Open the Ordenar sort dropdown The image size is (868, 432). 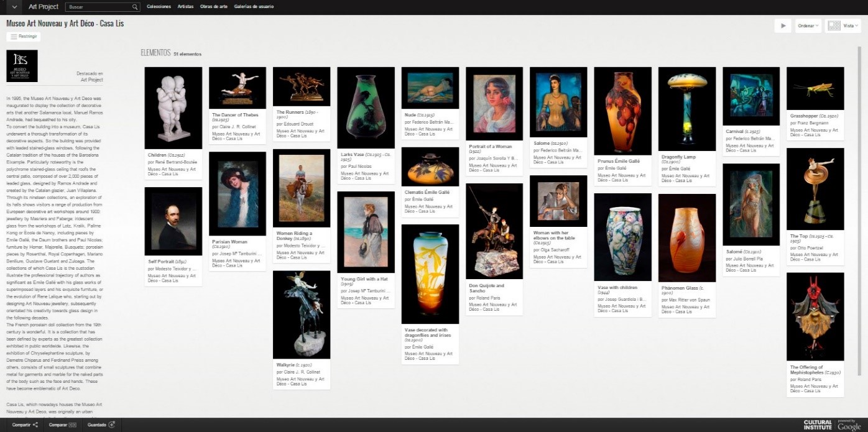click(x=808, y=25)
